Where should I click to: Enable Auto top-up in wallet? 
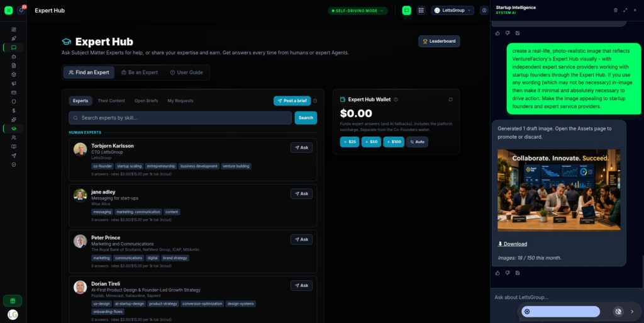click(x=418, y=142)
